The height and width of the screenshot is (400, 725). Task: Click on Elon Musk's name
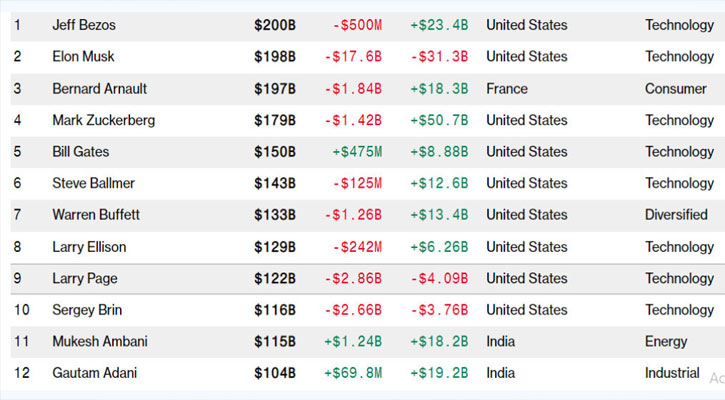click(x=83, y=57)
